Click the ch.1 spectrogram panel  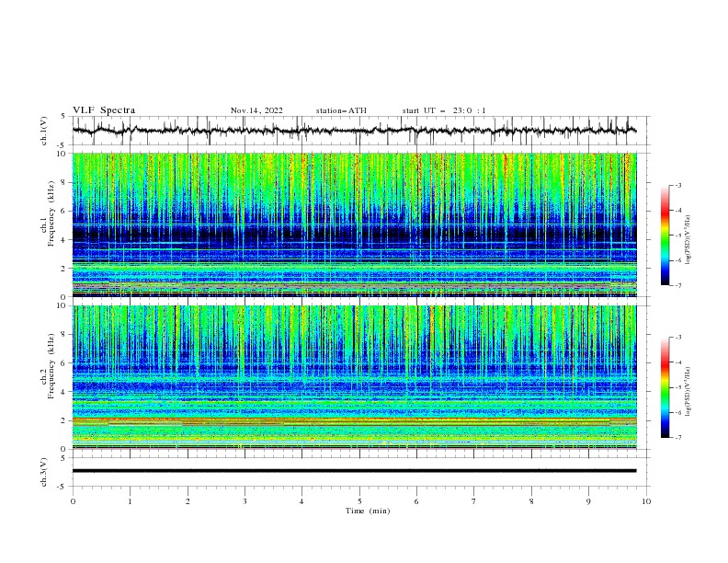pos(355,224)
